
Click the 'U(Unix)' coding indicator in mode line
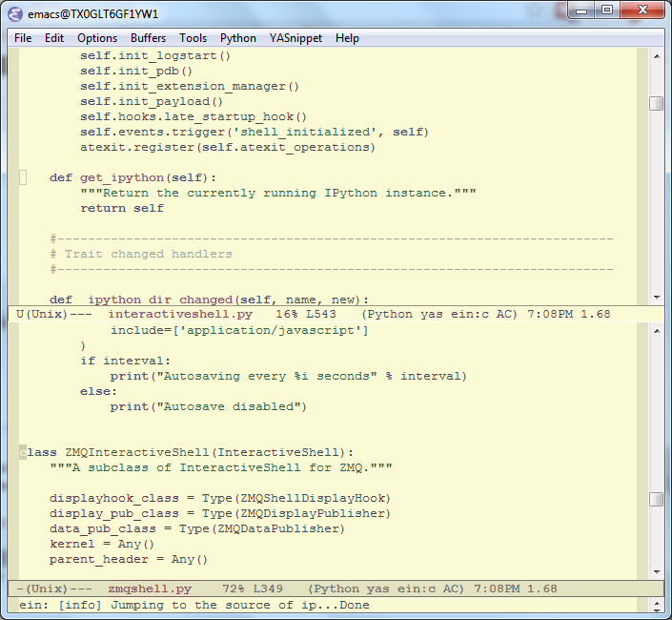[x=42, y=314]
